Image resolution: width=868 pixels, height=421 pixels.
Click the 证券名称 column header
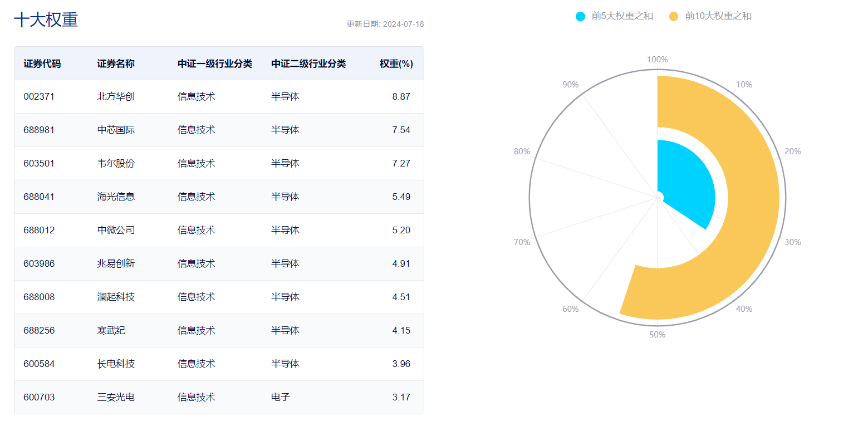click(116, 63)
